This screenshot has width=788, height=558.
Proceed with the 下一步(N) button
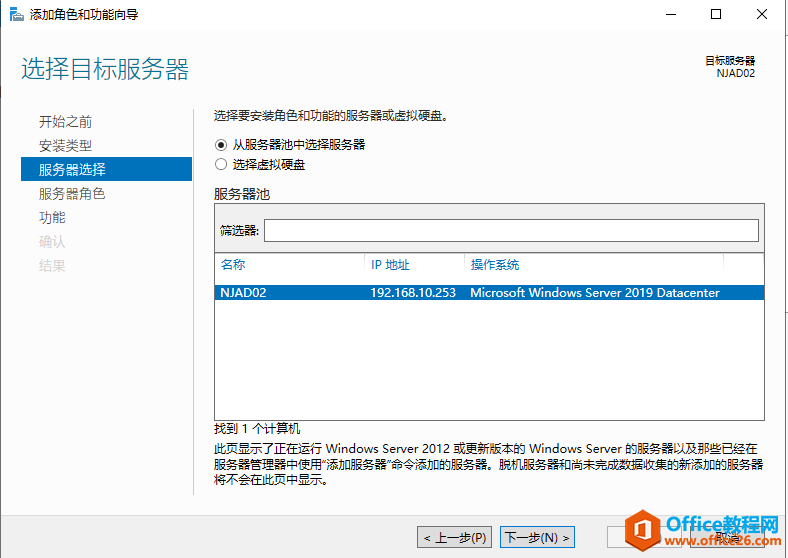click(x=538, y=537)
